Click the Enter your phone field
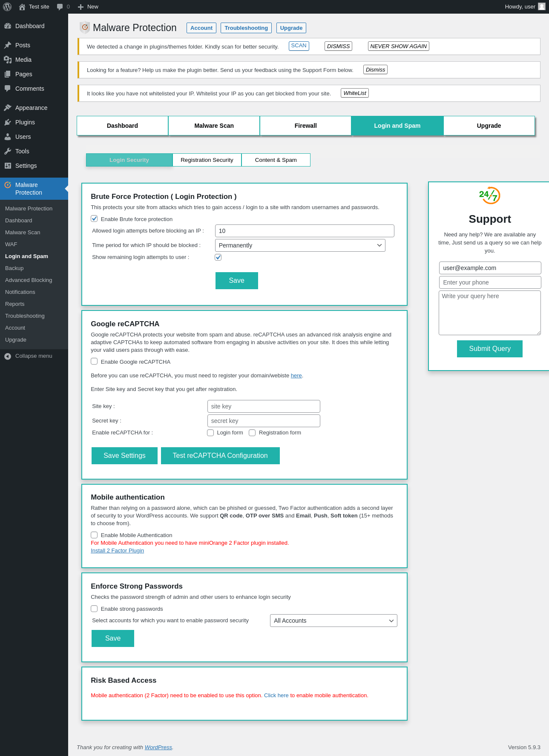 pyautogui.click(x=490, y=282)
